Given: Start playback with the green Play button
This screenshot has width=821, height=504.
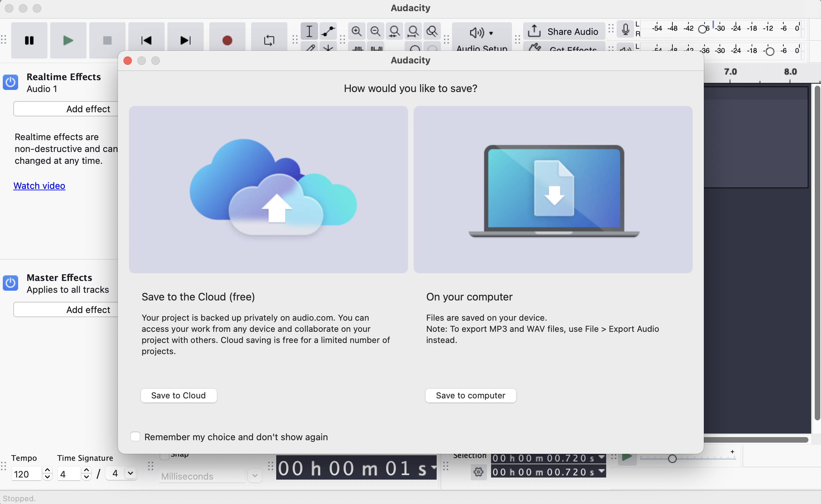Looking at the screenshot, I should [68, 40].
